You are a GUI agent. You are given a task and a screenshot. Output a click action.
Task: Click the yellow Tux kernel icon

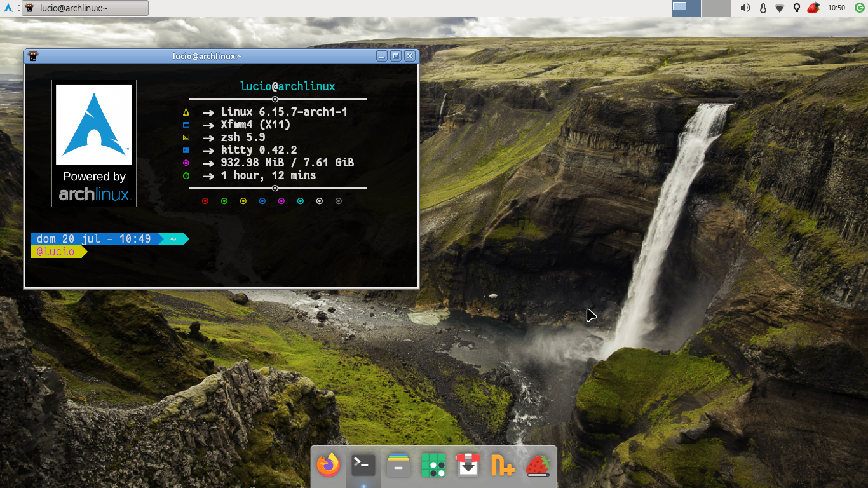point(186,112)
